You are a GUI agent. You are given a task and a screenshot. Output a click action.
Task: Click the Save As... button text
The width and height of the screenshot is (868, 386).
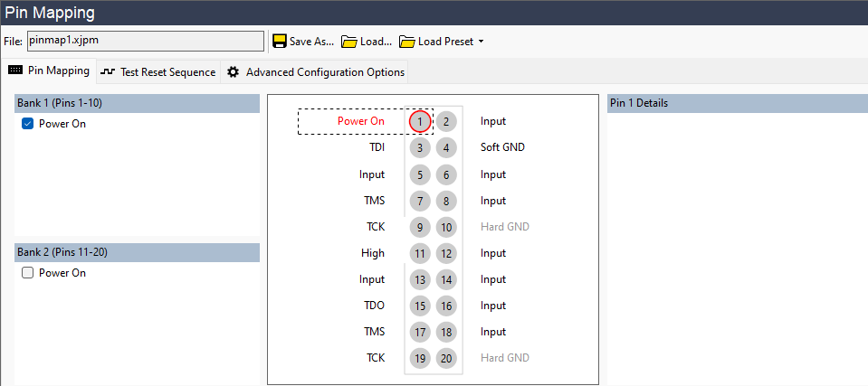[311, 42]
